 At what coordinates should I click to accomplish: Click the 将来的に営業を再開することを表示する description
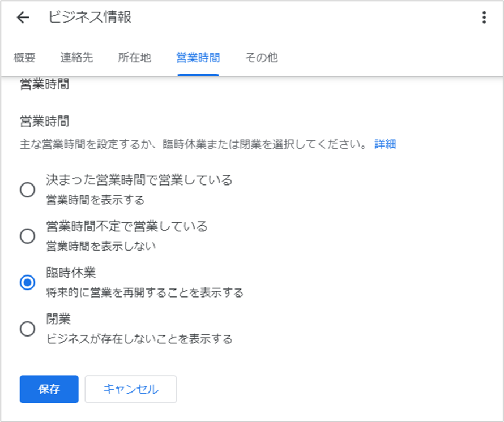144,292
